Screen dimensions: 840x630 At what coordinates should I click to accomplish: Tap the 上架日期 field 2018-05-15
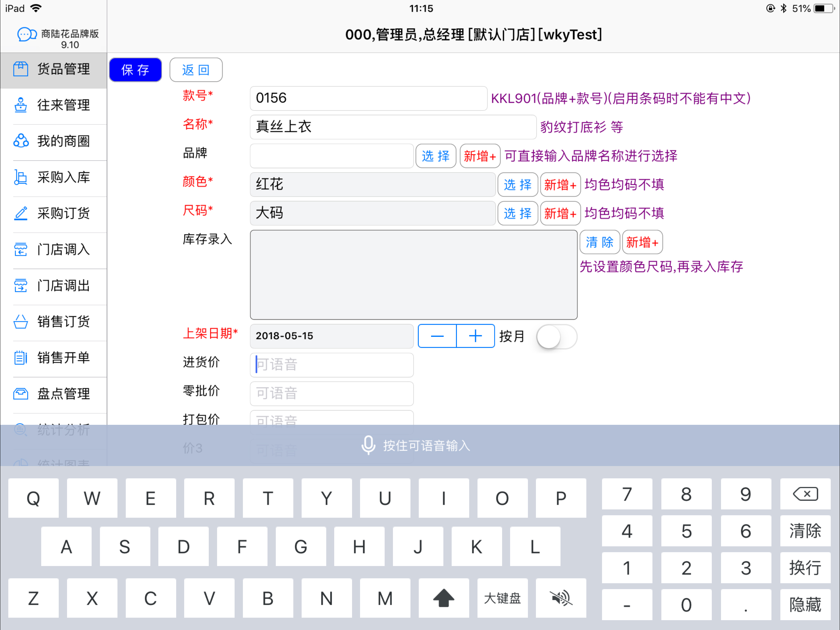(331, 336)
